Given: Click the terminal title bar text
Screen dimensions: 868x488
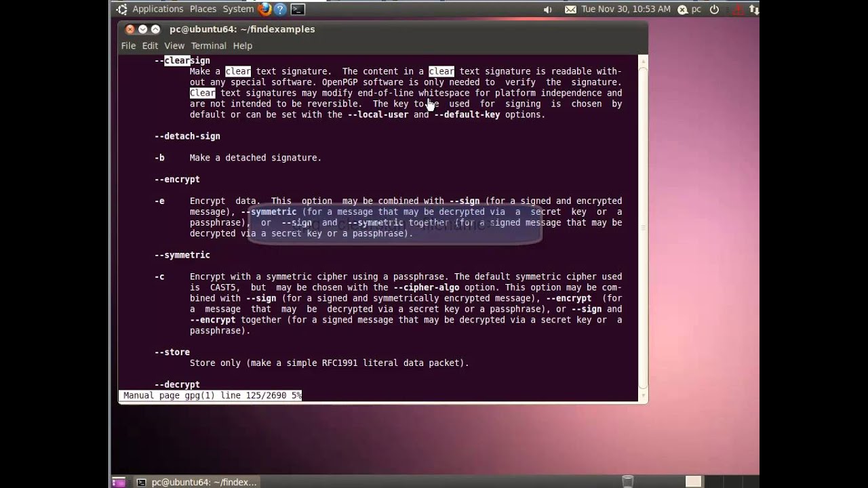Looking at the screenshot, I should [x=242, y=29].
